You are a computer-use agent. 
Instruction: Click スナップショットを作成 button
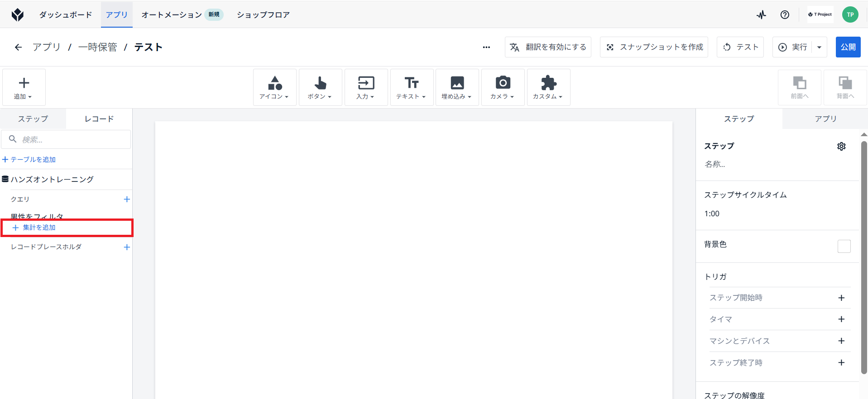pos(654,47)
